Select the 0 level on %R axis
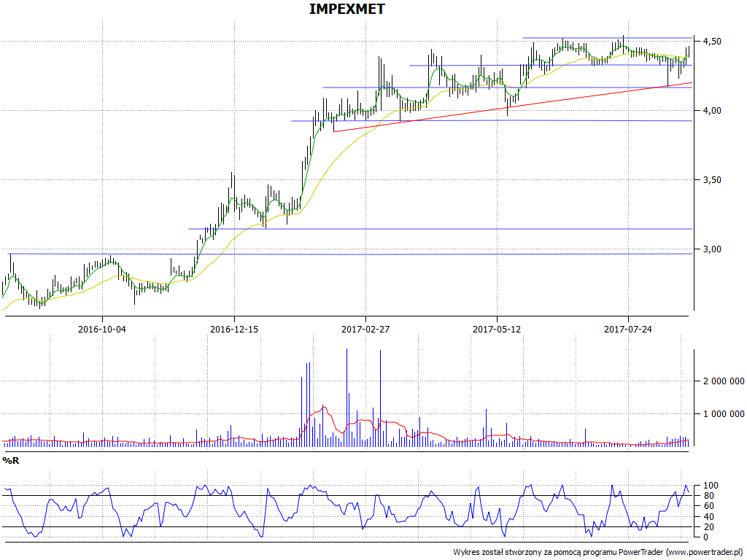747x560 pixels. (705, 537)
